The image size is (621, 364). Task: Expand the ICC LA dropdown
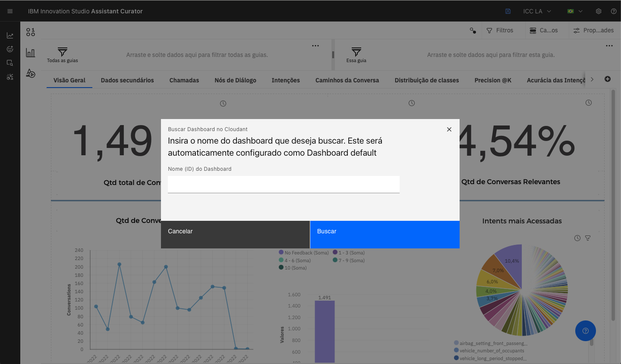537,11
